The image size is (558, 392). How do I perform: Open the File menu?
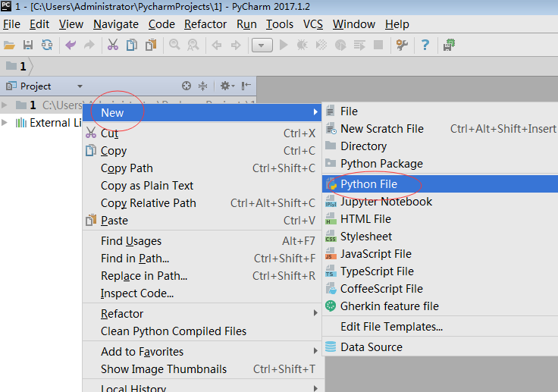point(11,24)
